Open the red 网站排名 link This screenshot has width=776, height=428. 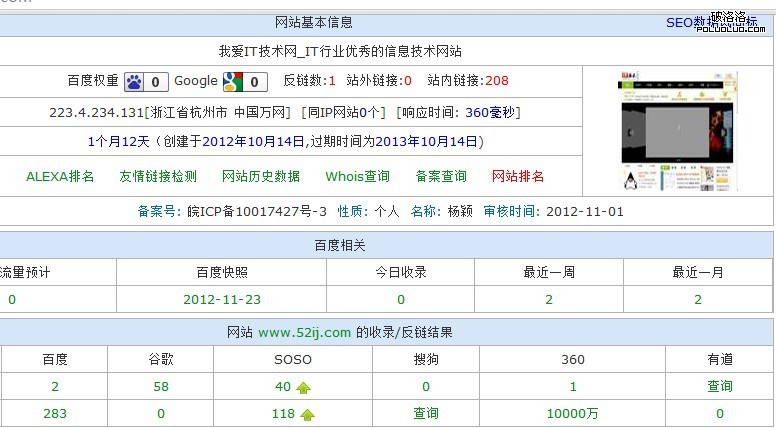click(518, 177)
